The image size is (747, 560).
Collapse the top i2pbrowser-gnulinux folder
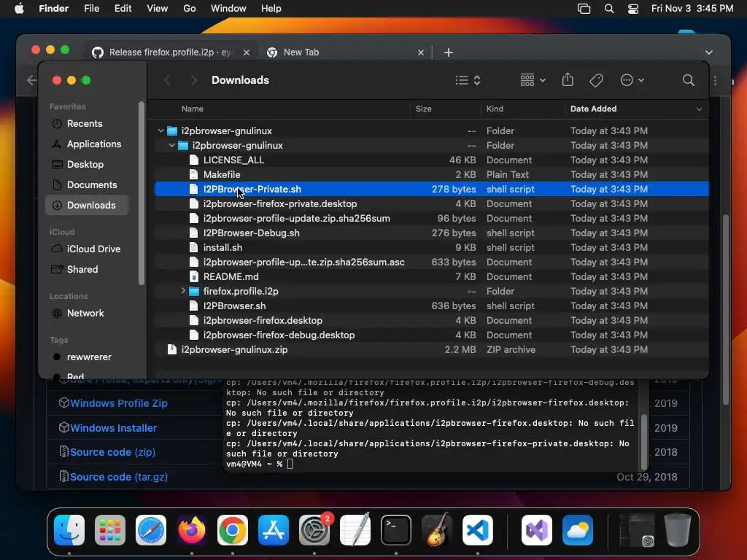pyautogui.click(x=161, y=131)
